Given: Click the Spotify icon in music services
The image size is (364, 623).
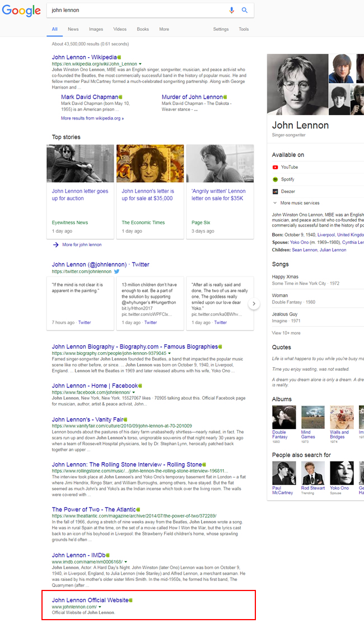Looking at the screenshot, I should coord(276,179).
